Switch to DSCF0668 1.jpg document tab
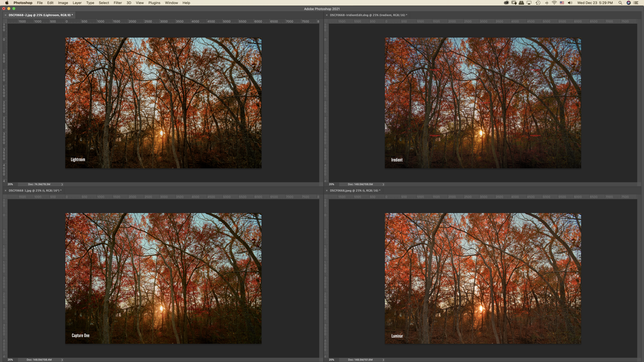This screenshot has width=644, height=362. click(x=35, y=191)
